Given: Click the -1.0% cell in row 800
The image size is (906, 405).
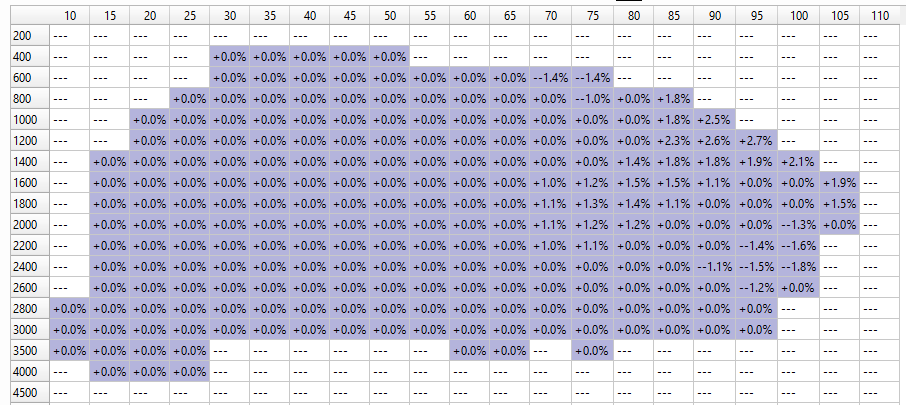Looking at the screenshot, I should click(x=592, y=98).
